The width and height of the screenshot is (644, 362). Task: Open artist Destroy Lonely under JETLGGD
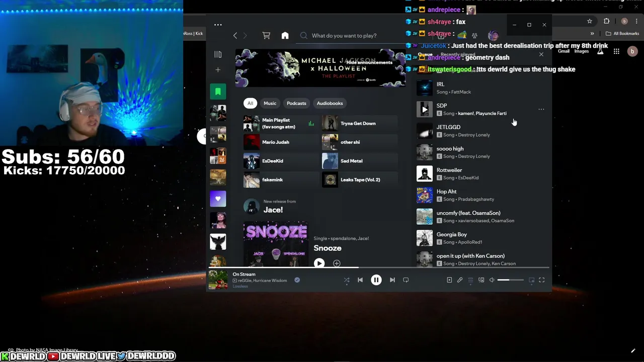pos(474,135)
